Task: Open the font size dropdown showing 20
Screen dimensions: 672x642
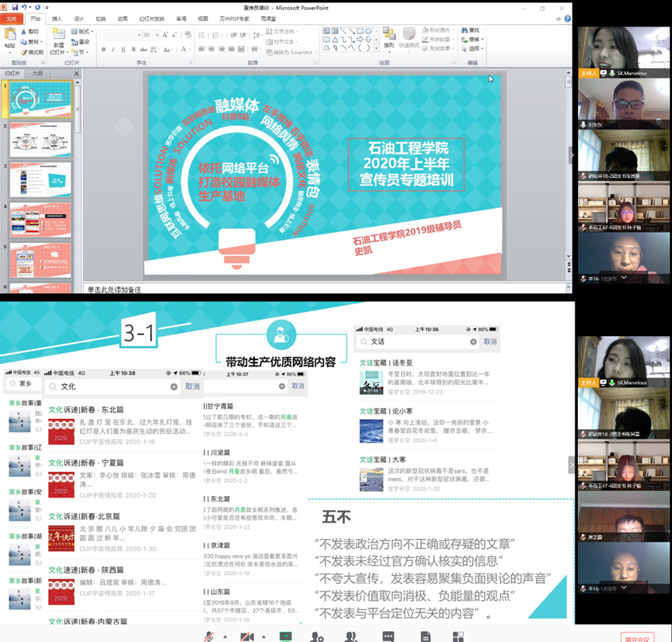Action: tap(157, 35)
